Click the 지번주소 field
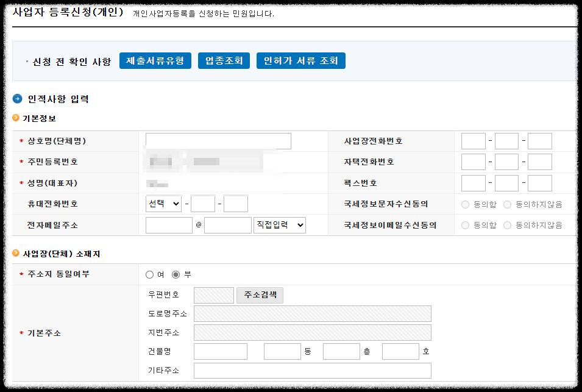Screen dimensions: 582x392 (313, 333)
